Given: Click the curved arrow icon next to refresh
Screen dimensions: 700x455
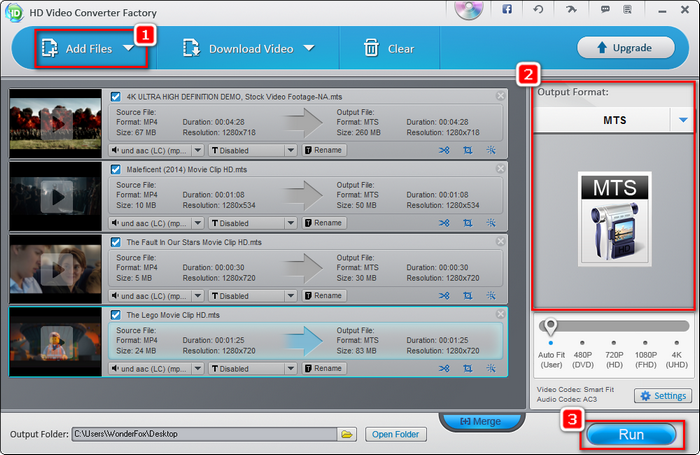Looking at the screenshot, I should coord(571,9).
